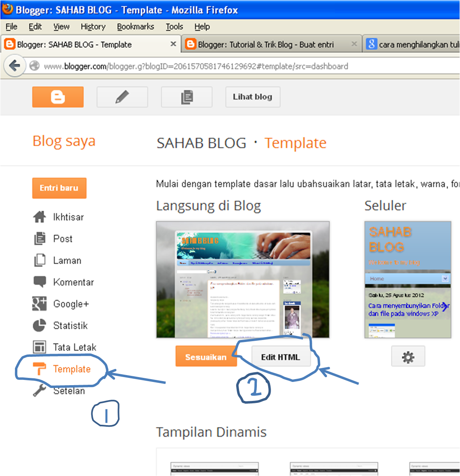This screenshot has height=476, width=460.
Task: Click the Firefox logo in title bar
Action: (7, 9)
